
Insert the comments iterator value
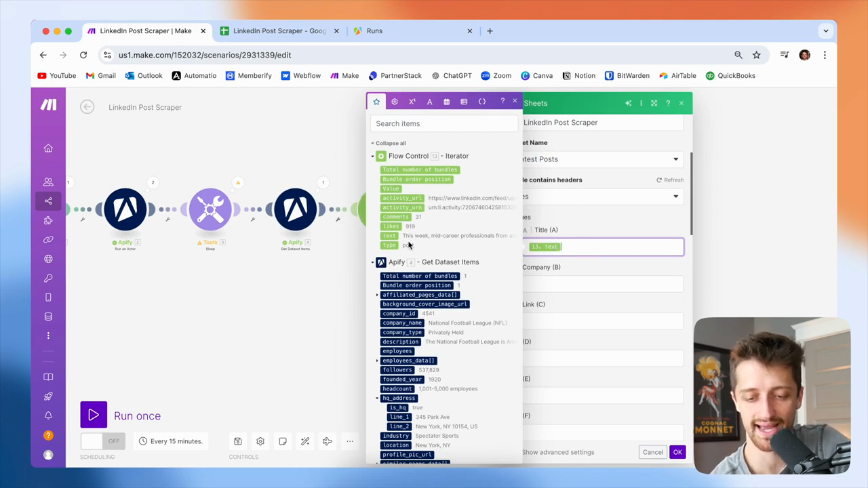tap(396, 217)
